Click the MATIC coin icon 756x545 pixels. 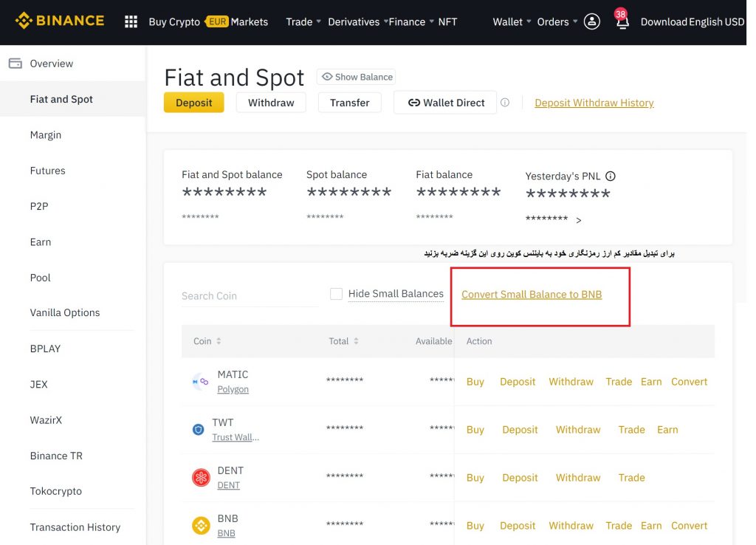[200, 382]
